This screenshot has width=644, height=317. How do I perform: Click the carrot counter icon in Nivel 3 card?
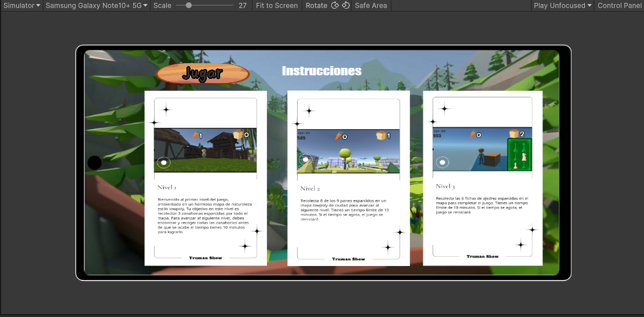473,134
